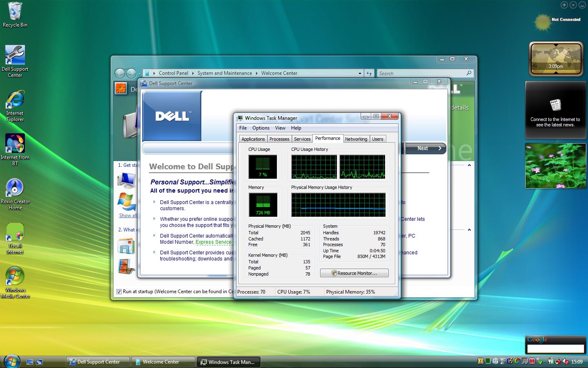Open the Tiscali Internet desktop shortcut

[15, 238]
